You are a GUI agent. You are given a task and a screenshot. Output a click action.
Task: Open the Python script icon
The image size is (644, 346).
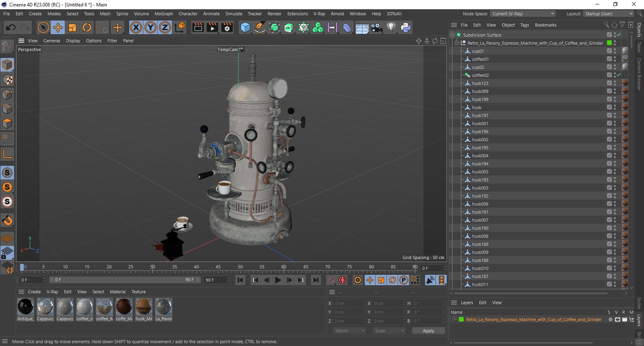406,27
